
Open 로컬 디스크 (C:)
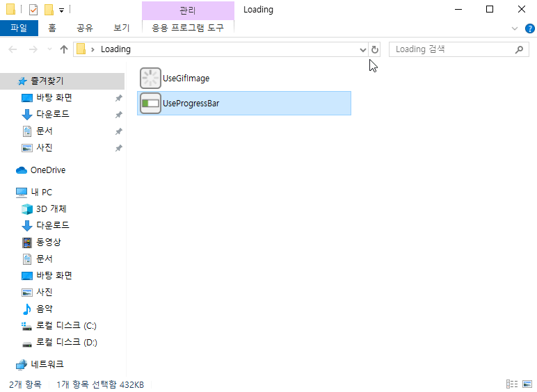(x=67, y=326)
